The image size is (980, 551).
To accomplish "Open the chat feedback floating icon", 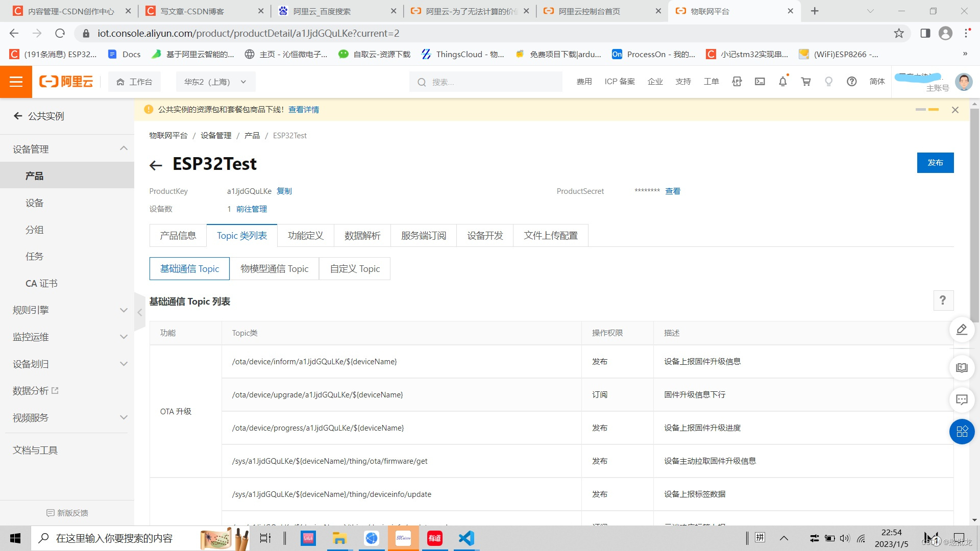I will point(962,399).
